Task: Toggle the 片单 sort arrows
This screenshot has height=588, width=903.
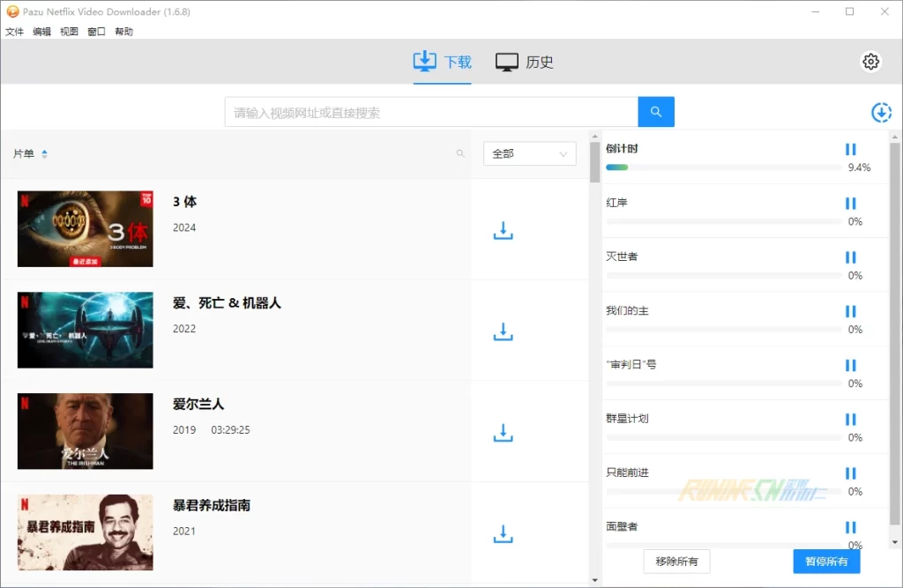Action: pyautogui.click(x=44, y=154)
